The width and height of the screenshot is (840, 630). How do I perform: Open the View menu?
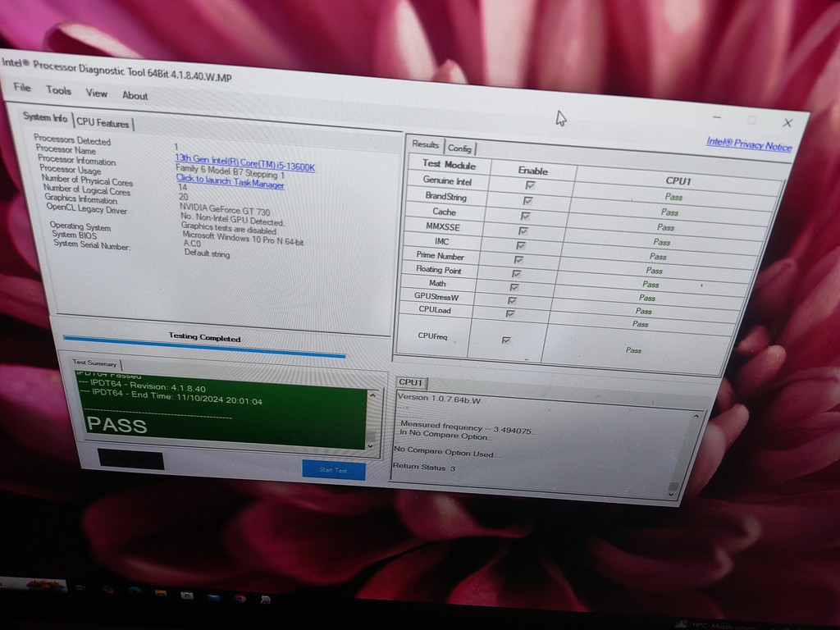point(97,93)
